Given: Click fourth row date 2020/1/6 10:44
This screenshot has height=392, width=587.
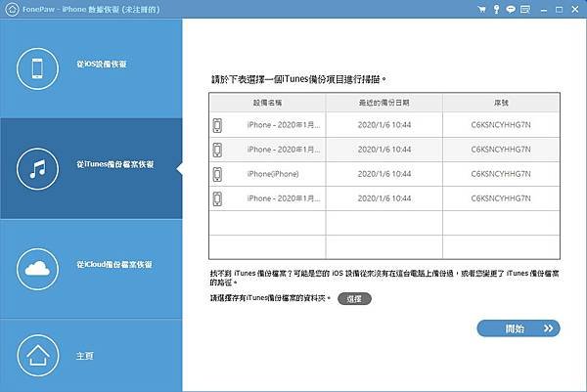Looking at the screenshot, I should pyautogui.click(x=384, y=198).
